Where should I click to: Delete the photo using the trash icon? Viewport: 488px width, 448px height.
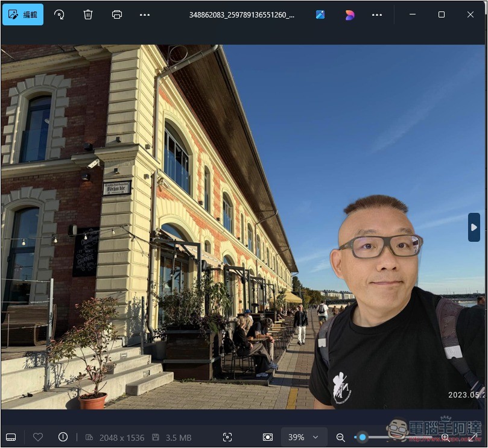coord(88,14)
